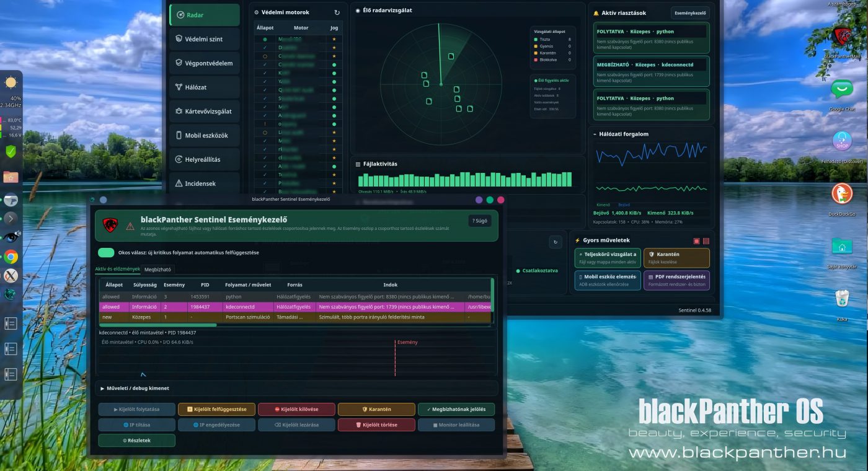Open the starred folder in dock

[x=11, y=177]
